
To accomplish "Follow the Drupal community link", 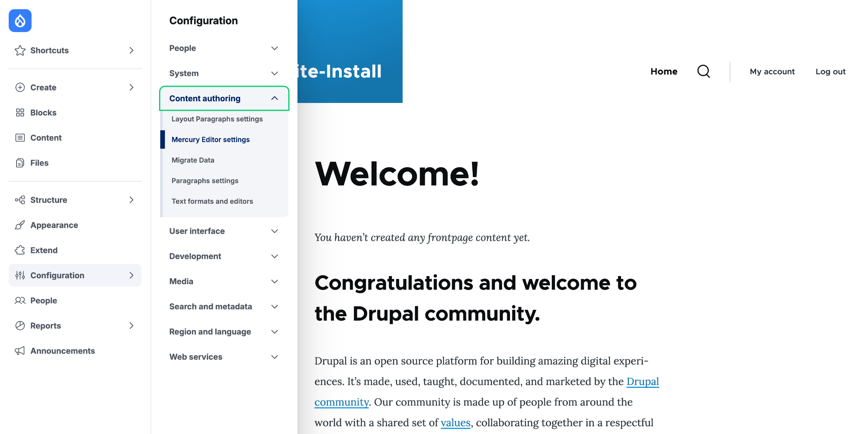I will click(x=643, y=382).
